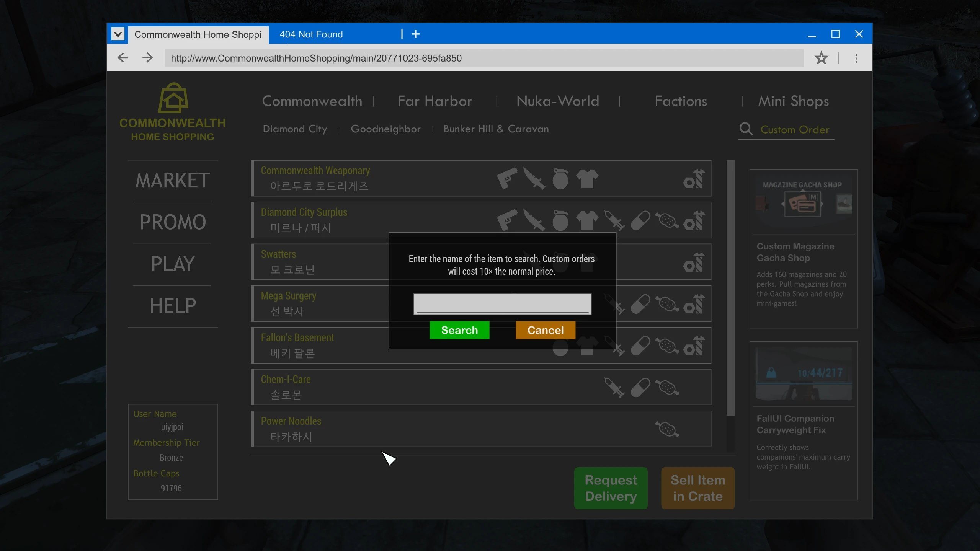The width and height of the screenshot is (980, 551).
Task: Click the knife icon on Diamond City Surplus row
Action: pos(534,220)
